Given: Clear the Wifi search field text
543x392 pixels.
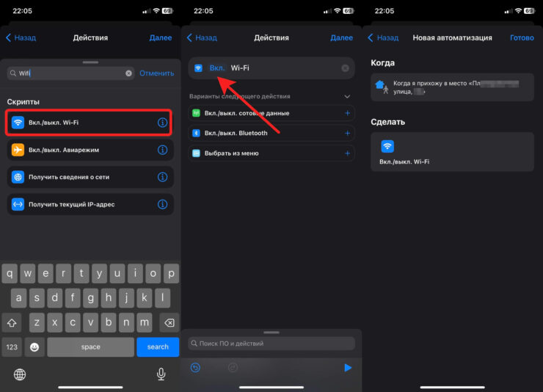Looking at the screenshot, I should click(x=129, y=73).
